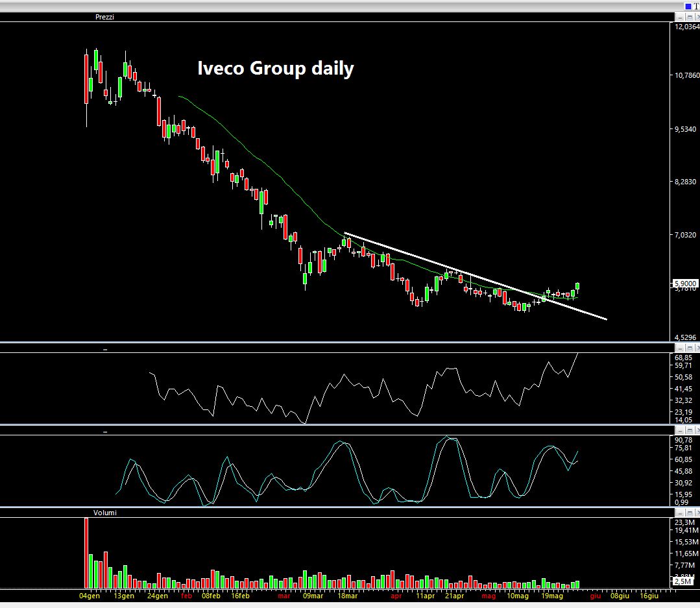Click the 24gen date label
The image size is (700, 608).
[x=158, y=596]
